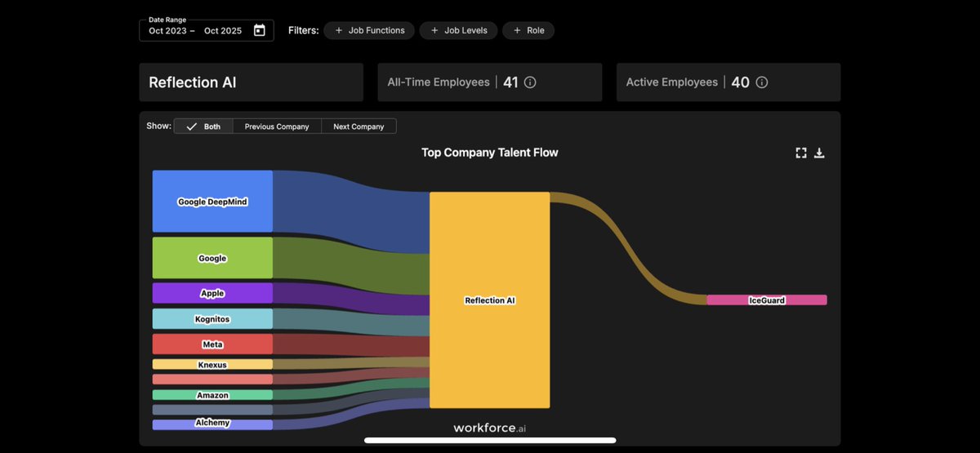Click the Active Employees count 40

click(x=741, y=82)
